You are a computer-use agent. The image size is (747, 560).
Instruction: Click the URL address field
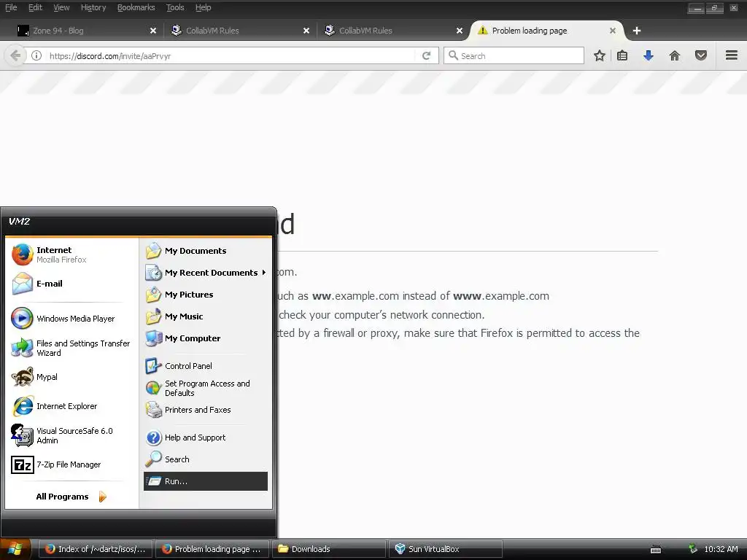point(231,55)
